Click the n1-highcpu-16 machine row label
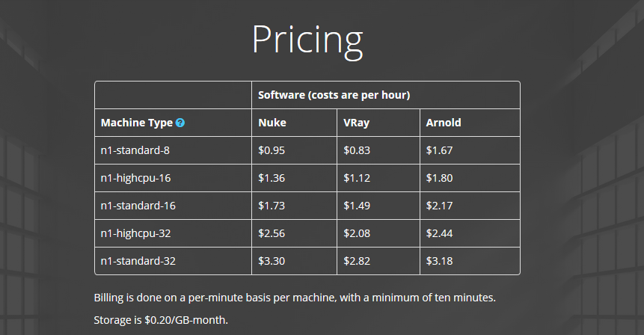 [135, 178]
